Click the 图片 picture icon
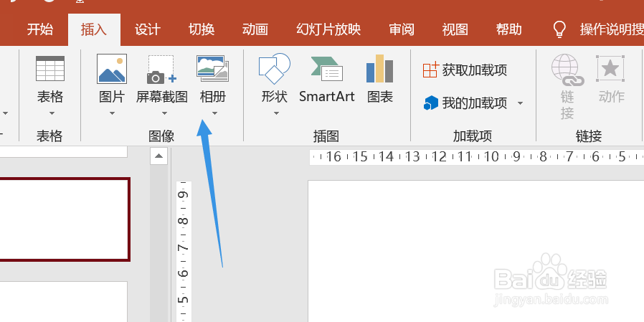This screenshot has height=322, width=644. (112, 69)
